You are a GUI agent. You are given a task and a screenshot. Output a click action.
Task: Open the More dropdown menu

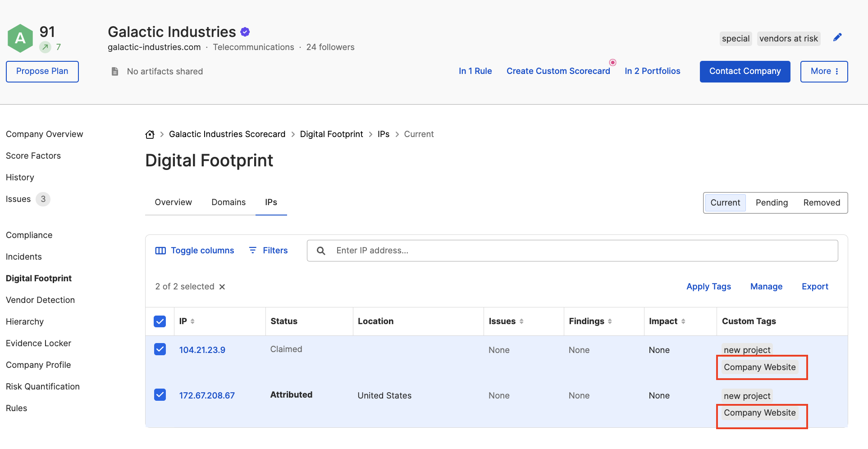coord(824,72)
